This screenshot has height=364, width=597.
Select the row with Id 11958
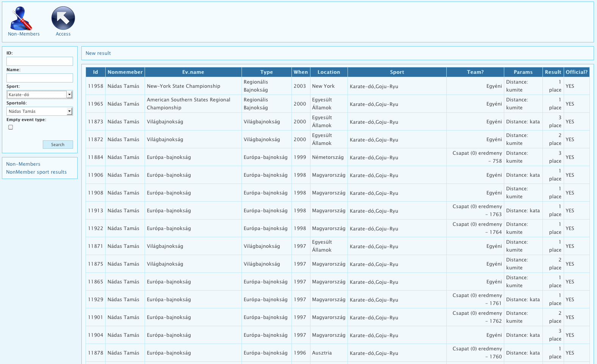click(95, 86)
